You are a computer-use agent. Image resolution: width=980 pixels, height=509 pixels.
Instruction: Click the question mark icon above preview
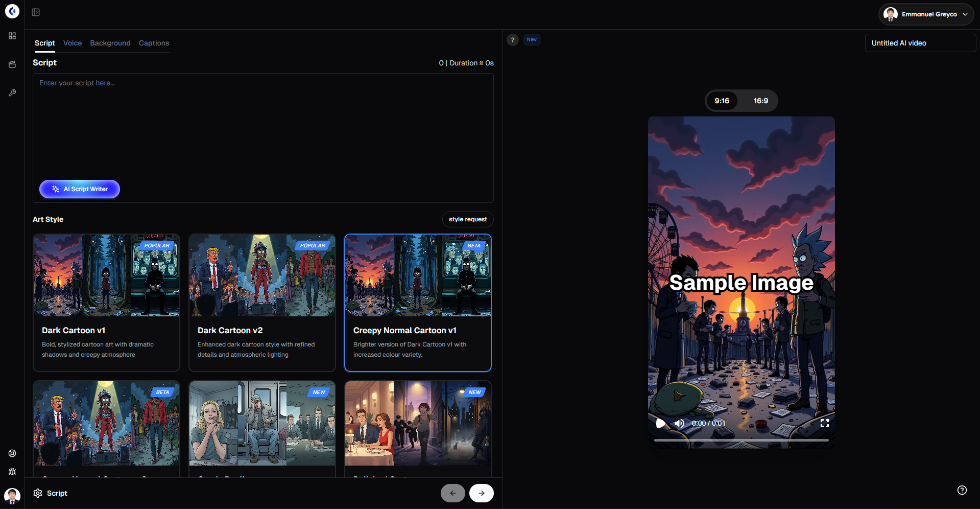coord(513,40)
